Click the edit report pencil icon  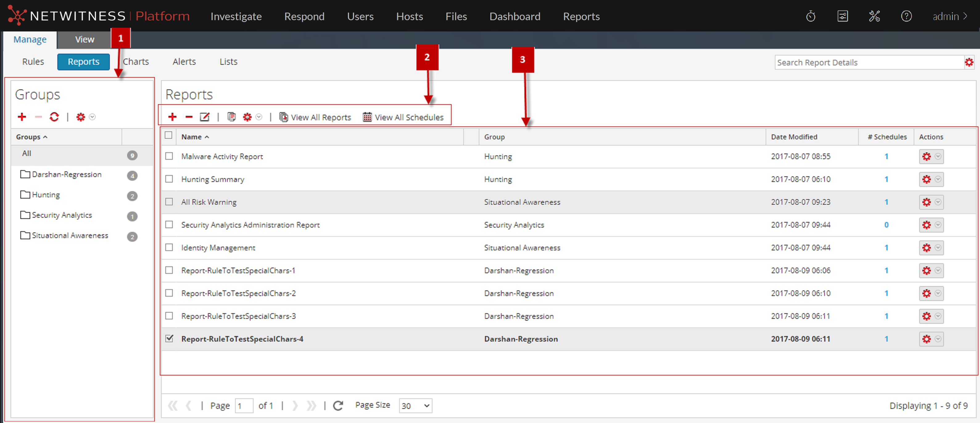point(205,117)
